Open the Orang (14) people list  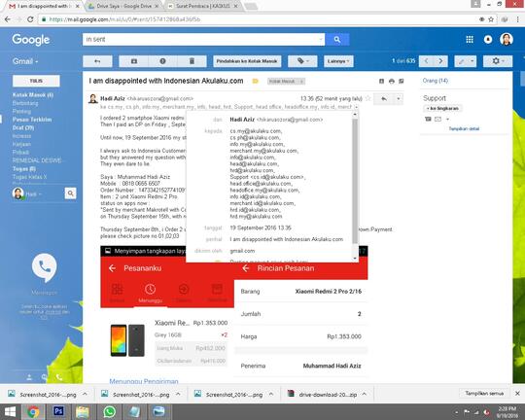click(435, 81)
